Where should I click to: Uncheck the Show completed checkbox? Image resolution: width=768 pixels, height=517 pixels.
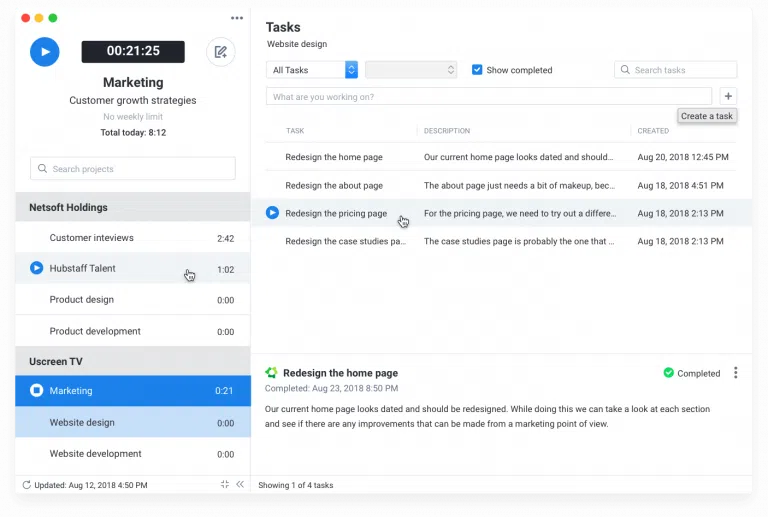(477, 70)
